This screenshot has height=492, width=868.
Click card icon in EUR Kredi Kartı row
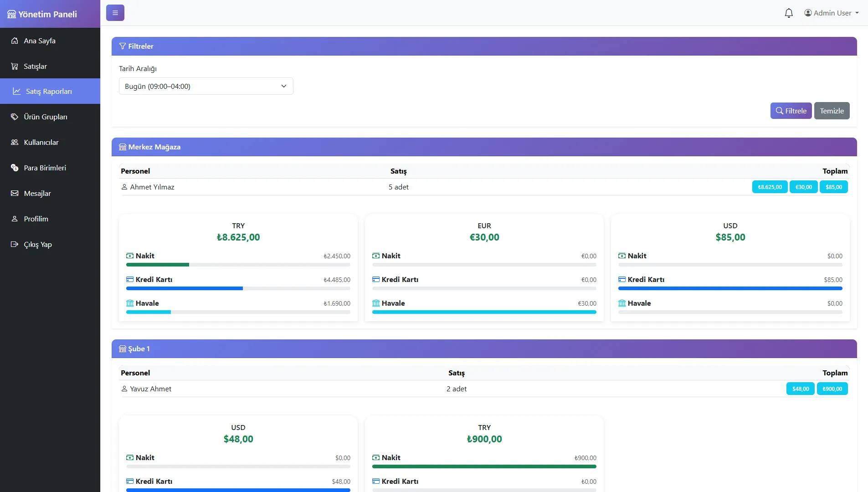click(x=376, y=280)
